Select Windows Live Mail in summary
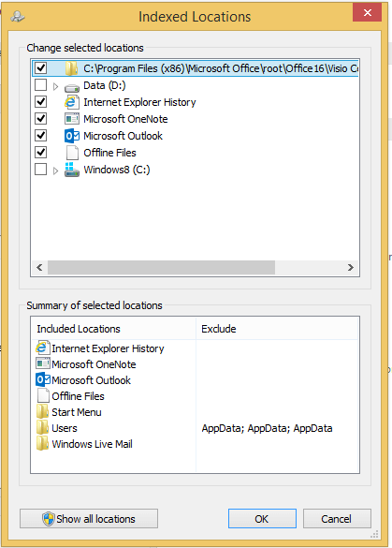This screenshot has height=548, width=392. tap(93, 444)
